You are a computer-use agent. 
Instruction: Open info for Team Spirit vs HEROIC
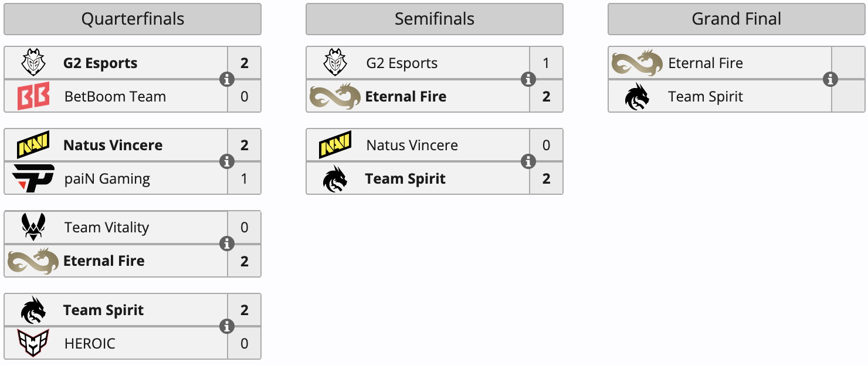(227, 326)
